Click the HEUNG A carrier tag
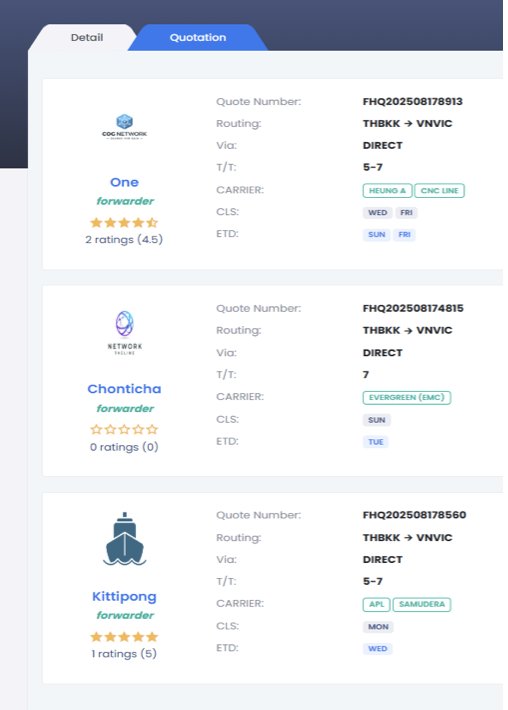The width and height of the screenshot is (508, 710). [x=387, y=191]
